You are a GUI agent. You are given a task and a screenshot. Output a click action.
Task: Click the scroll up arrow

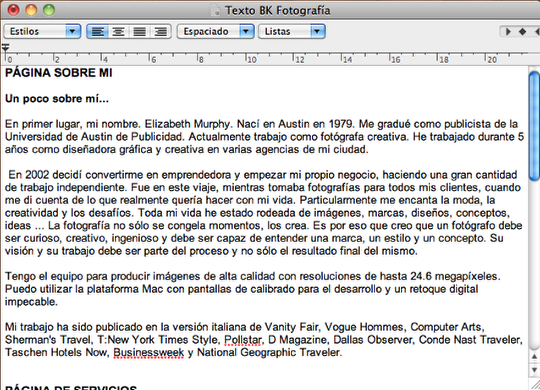pyautogui.click(x=534, y=357)
